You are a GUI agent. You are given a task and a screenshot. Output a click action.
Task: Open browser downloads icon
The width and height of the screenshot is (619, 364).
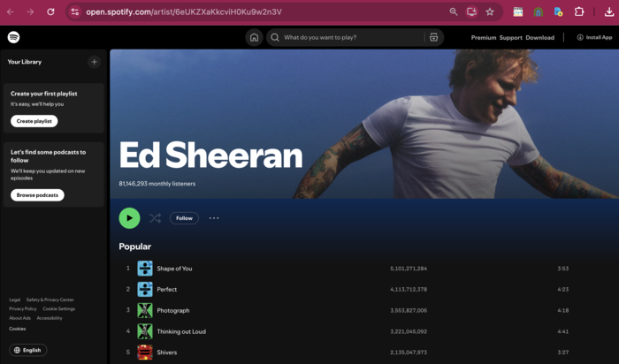pos(609,12)
